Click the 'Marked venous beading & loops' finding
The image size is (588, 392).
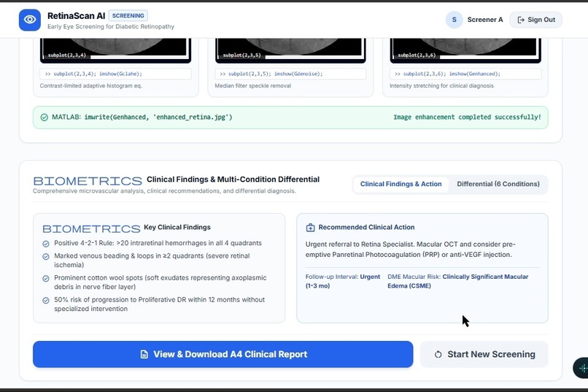[152, 260]
